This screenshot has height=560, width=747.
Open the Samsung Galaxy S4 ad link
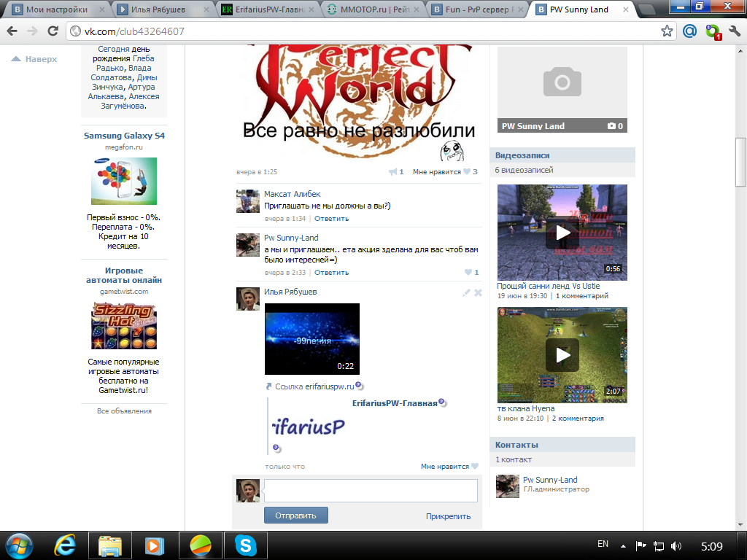tap(124, 136)
